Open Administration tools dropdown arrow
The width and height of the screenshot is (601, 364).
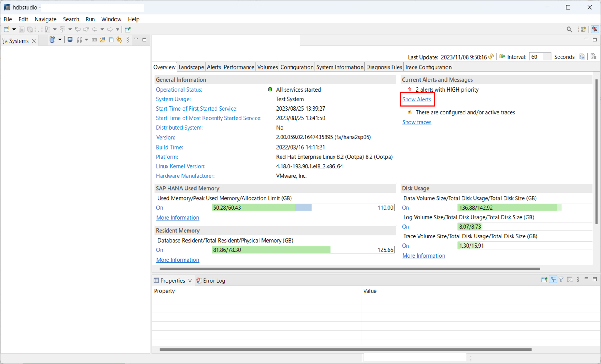pyautogui.click(x=87, y=40)
